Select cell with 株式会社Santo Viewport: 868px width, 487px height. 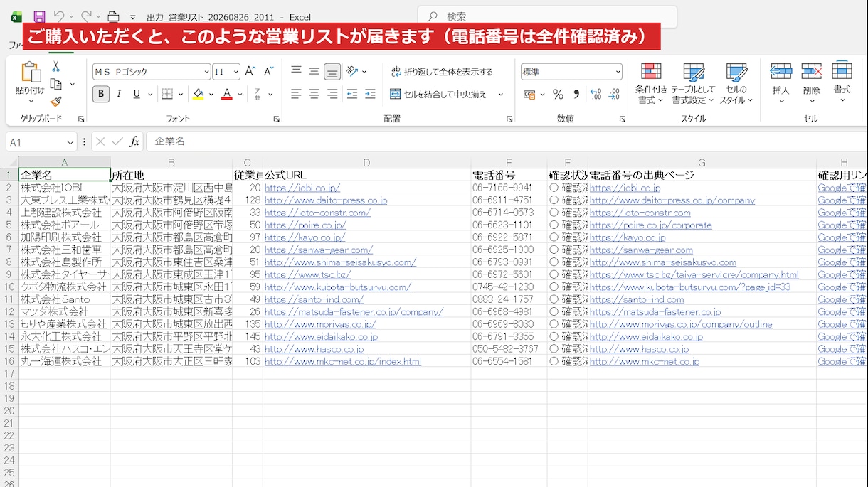64,299
